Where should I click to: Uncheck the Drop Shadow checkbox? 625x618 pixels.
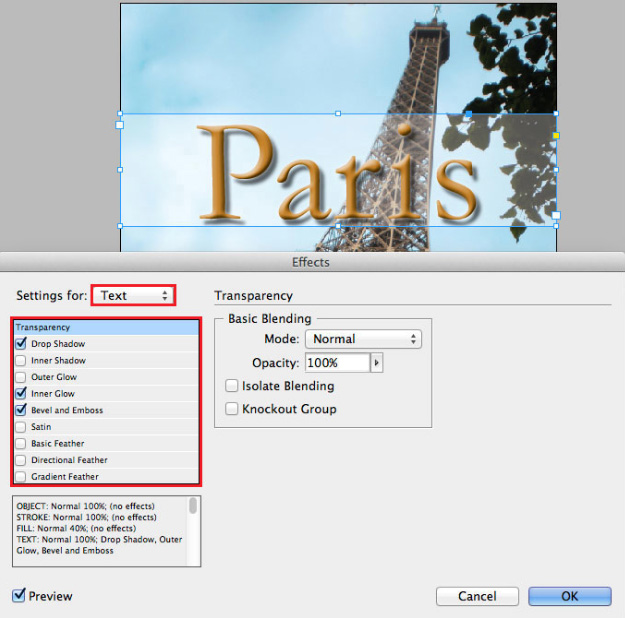click(x=21, y=343)
